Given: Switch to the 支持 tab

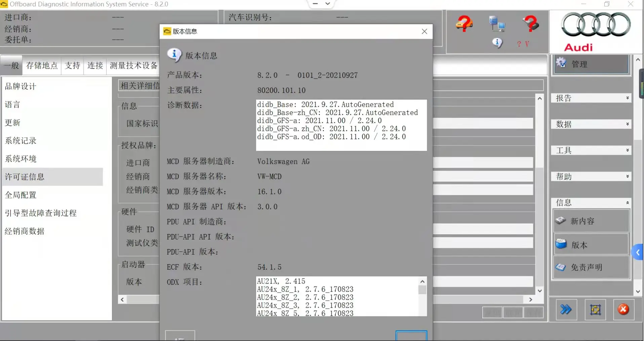Looking at the screenshot, I should (72, 65).
